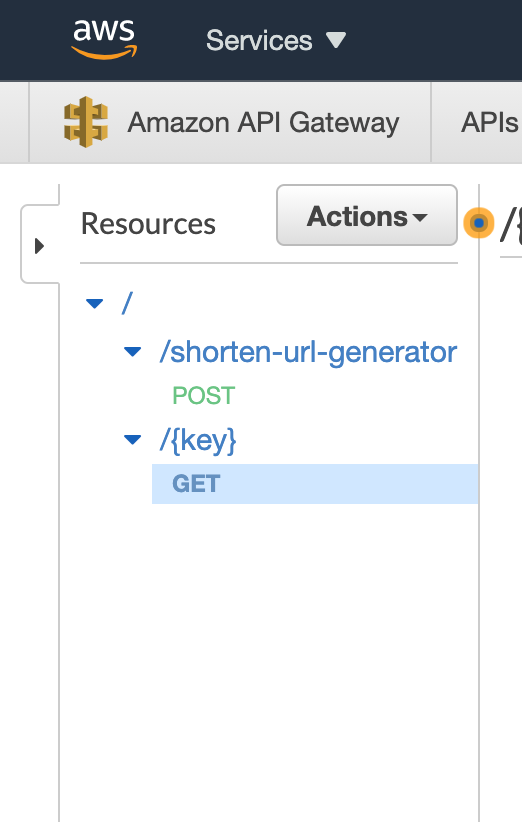This screenshot has width=522, height=822.
Task: Open the Actions dropdown
Action: click(x=367, y=215)
